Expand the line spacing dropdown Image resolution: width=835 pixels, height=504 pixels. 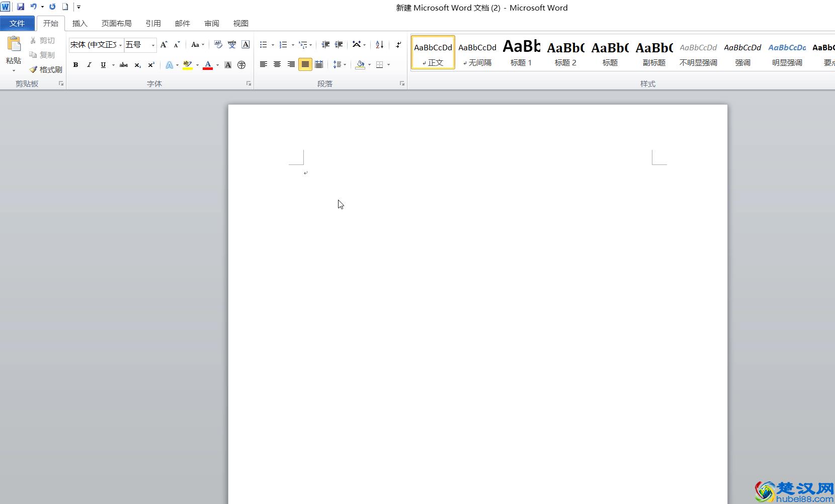tap(345, 65)
